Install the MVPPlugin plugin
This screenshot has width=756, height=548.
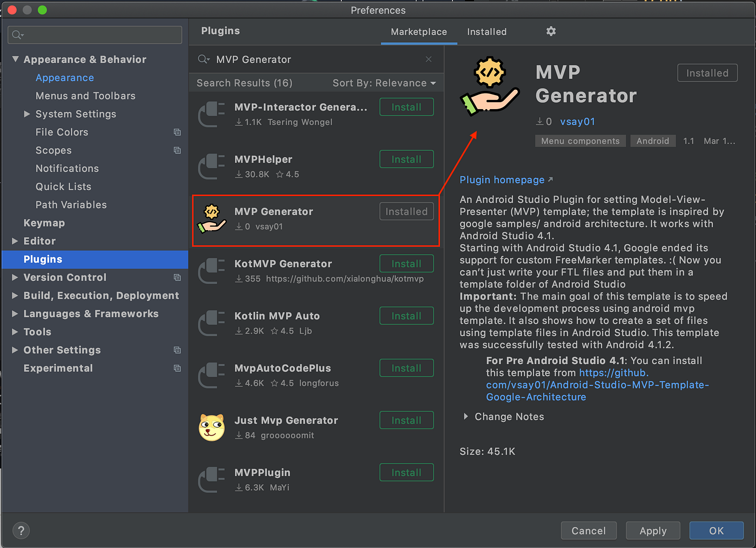pyautogui.click(x=407, y=473)
